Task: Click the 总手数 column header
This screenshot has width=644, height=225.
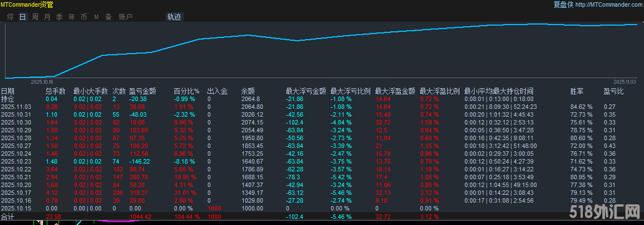Action: tap(55, 91)
